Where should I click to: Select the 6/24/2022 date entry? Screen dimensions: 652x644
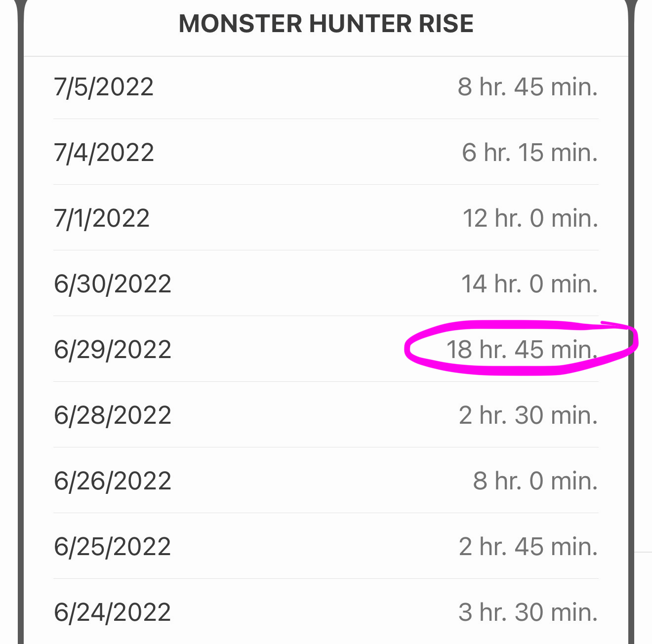coord(113,612)
